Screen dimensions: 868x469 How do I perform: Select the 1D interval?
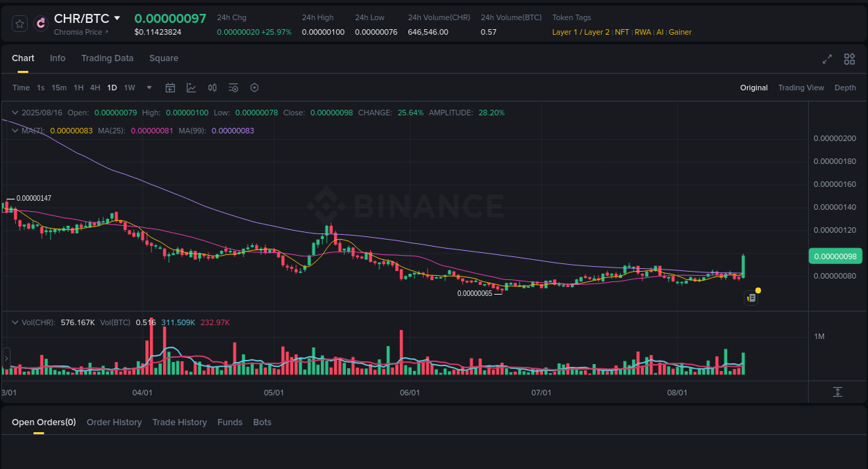pyautogui.click(x=112, y=88)
